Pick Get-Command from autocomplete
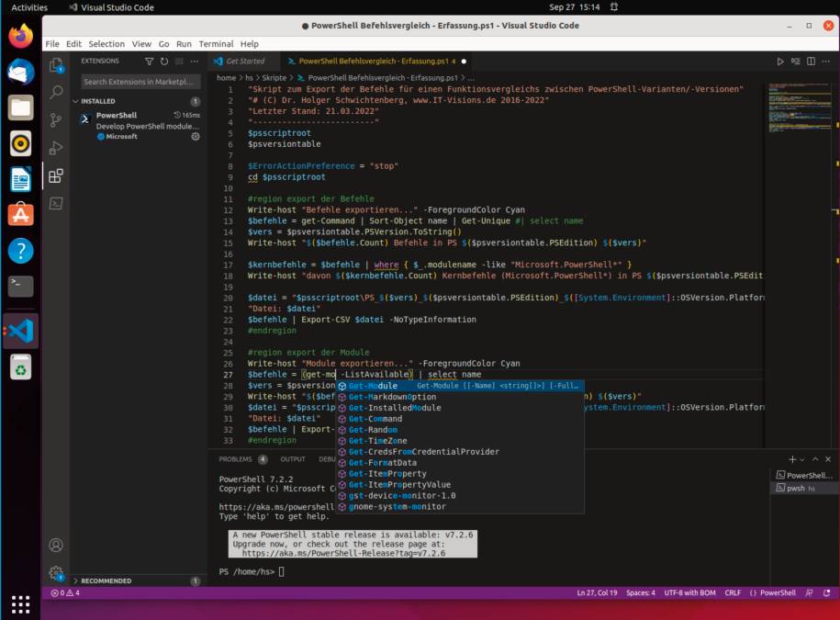This screenshot has height=620, width=840. (460, 419)
